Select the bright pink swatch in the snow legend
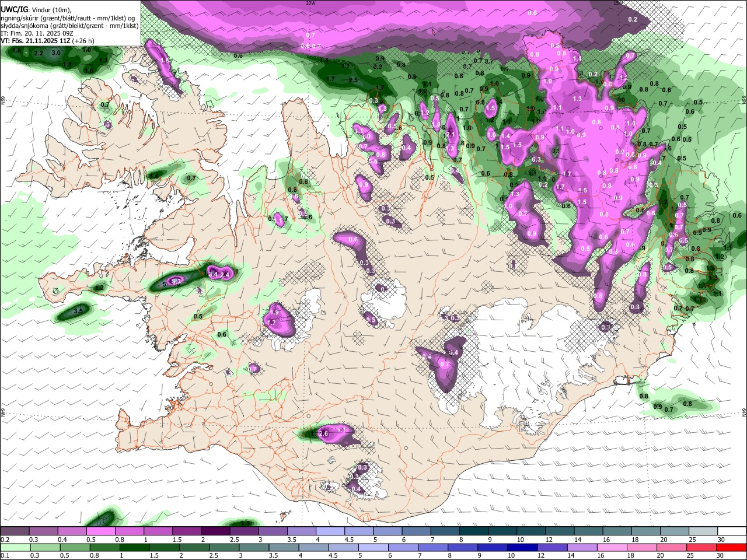The image size is (747, 560). (x=100, y=531)
